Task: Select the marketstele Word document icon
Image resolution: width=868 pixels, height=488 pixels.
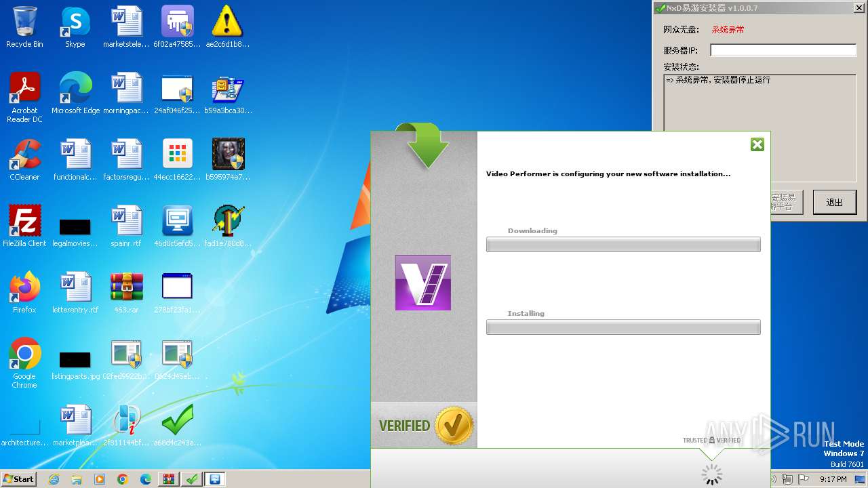Action: tap(126, 27)
